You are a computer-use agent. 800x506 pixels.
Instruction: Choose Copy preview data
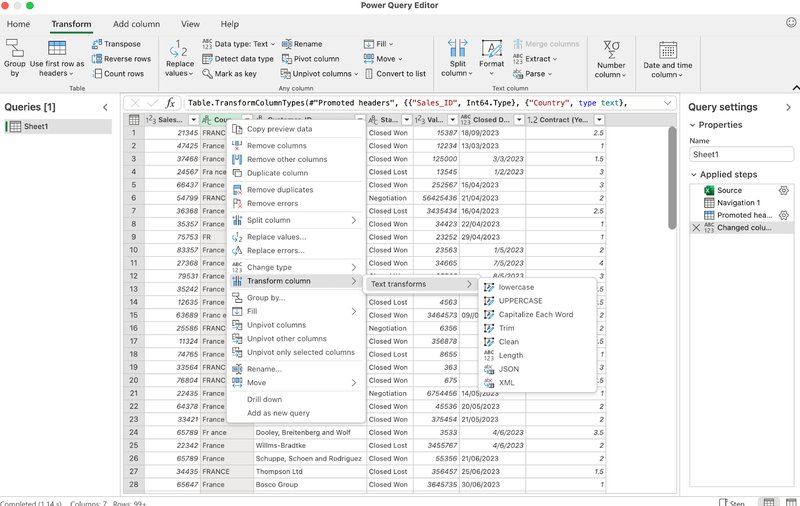tap(296, 129)
